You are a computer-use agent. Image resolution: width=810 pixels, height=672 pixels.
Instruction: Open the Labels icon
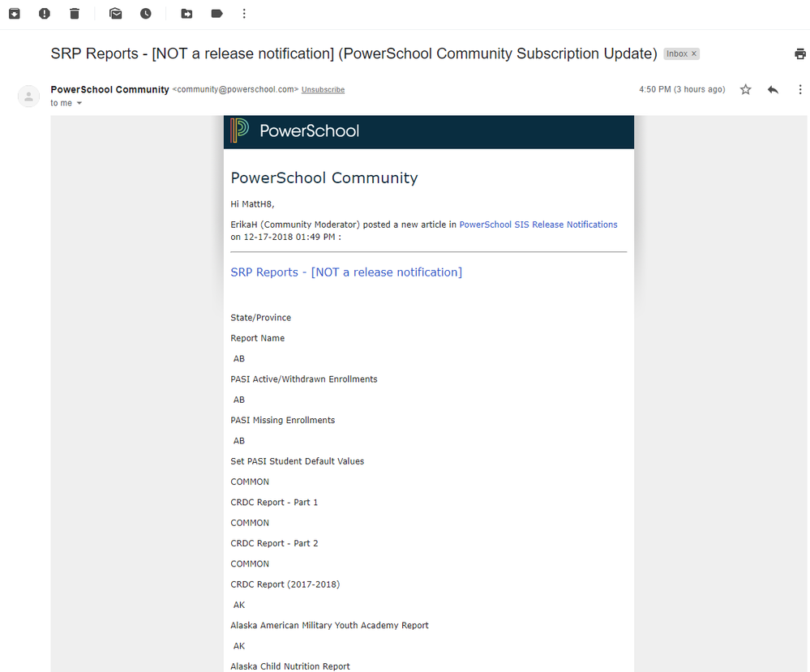coord(217,14)
